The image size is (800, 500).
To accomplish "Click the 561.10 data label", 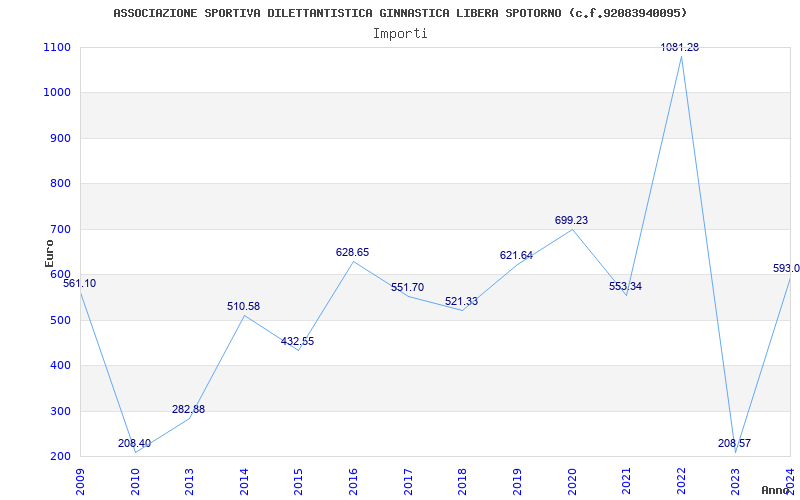I will point(80,283).
